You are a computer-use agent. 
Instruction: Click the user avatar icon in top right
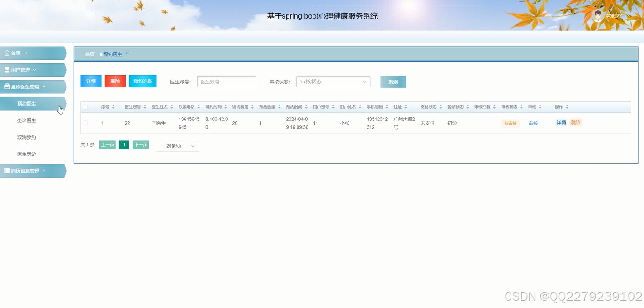pyautogui.click(x=596, y=15)
